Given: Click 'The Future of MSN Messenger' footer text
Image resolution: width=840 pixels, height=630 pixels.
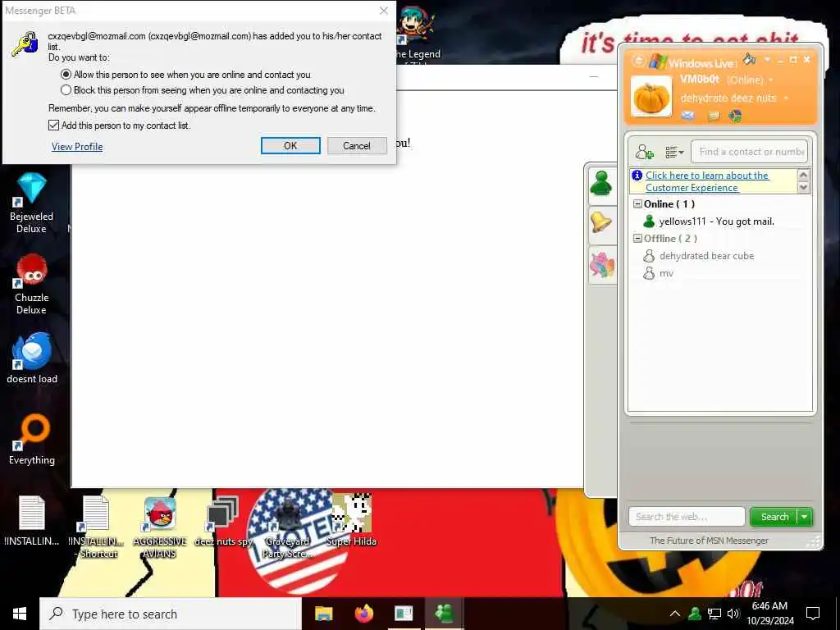Looking at the screenshot, I should 709,541.
